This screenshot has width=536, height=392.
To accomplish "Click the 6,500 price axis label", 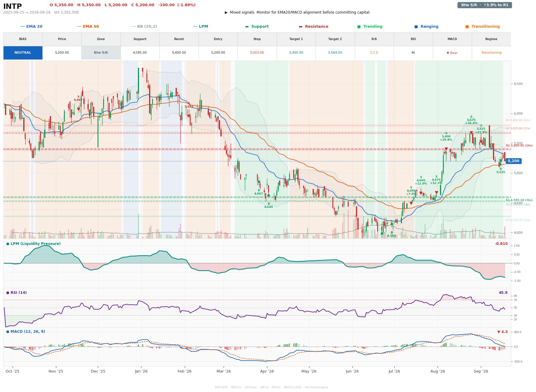I will (518, 84).
